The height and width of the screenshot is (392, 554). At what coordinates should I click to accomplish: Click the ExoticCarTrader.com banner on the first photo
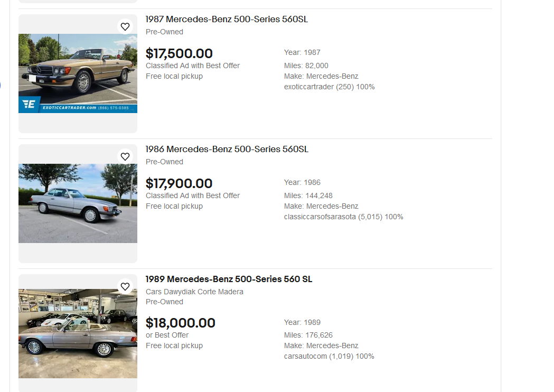(x=78, y=105)
